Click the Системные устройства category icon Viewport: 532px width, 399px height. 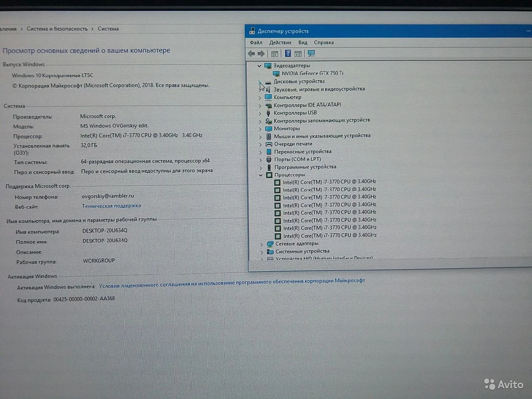point(271,252)
